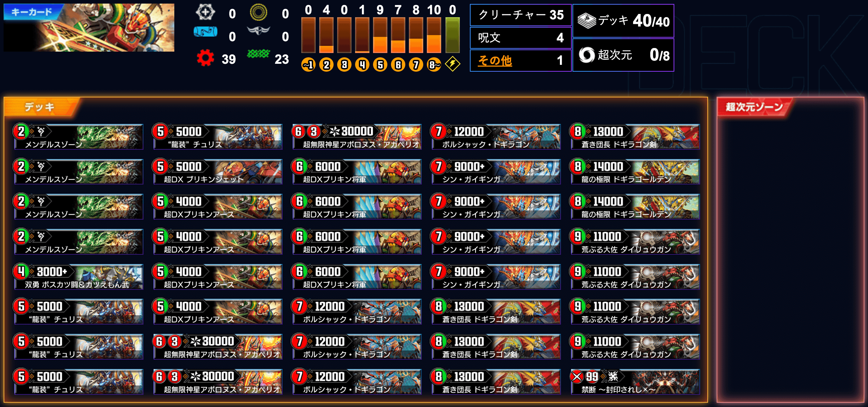Click the yellow zero/multicolor circle icon
This screenshot has width=868, height=407.
point(259,12)
